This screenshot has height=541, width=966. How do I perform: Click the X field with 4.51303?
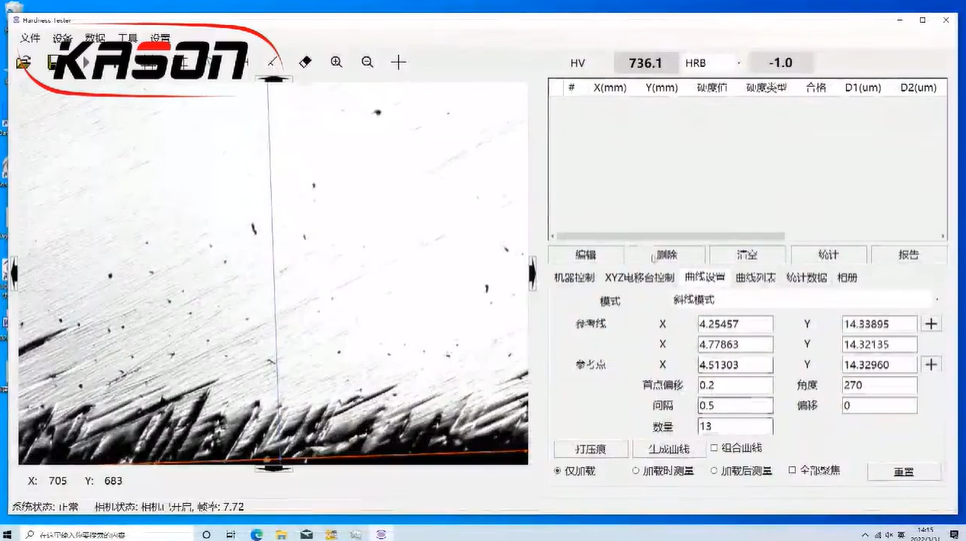coord(735,364)
